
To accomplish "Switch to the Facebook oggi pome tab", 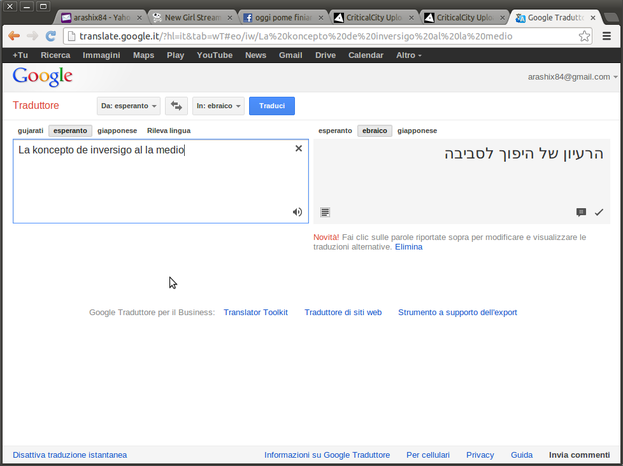I will coord(283,18).
